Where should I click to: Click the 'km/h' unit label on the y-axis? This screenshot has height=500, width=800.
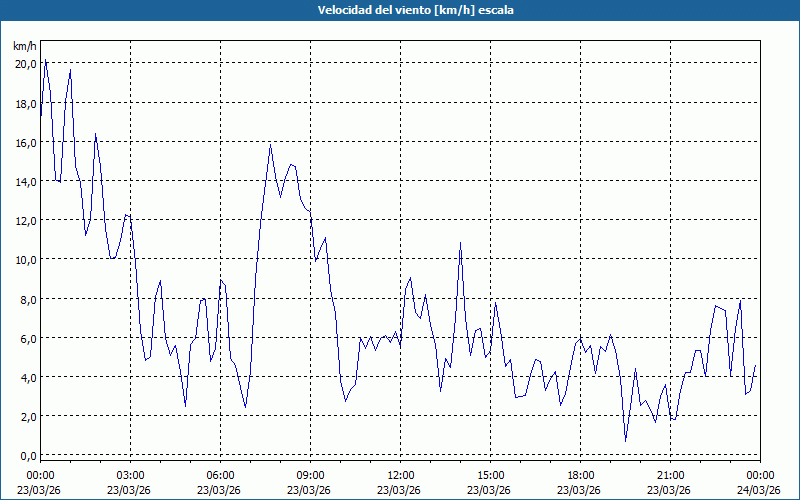click(25, 46)
